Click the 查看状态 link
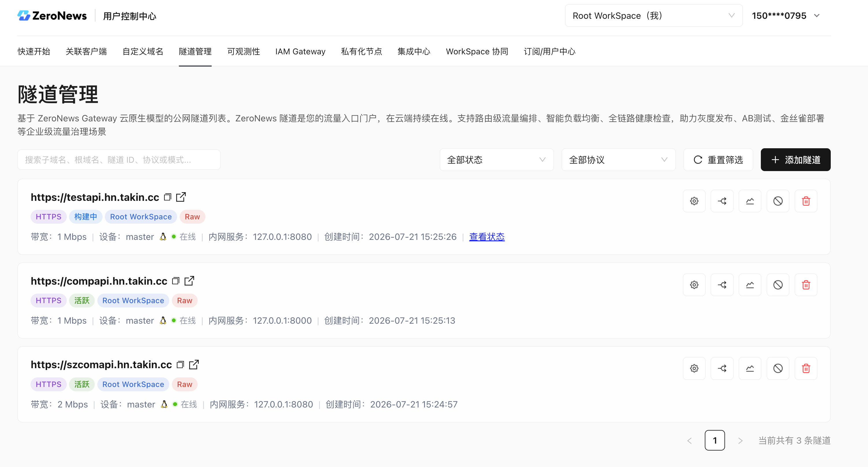 click(487, 237)
